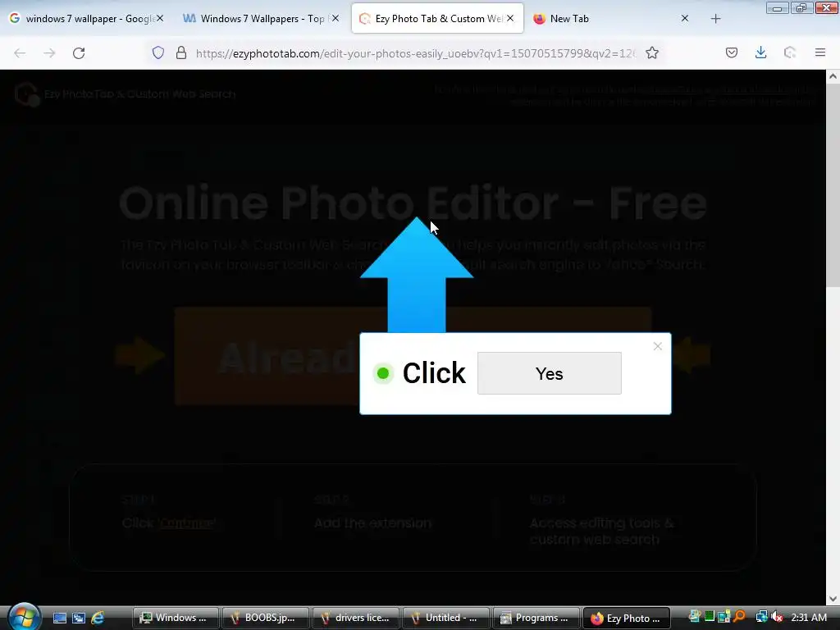Select the Ezy Photo Tab browser tab
The height and width of the screenshot is (630, 840).
click(438, 19)
